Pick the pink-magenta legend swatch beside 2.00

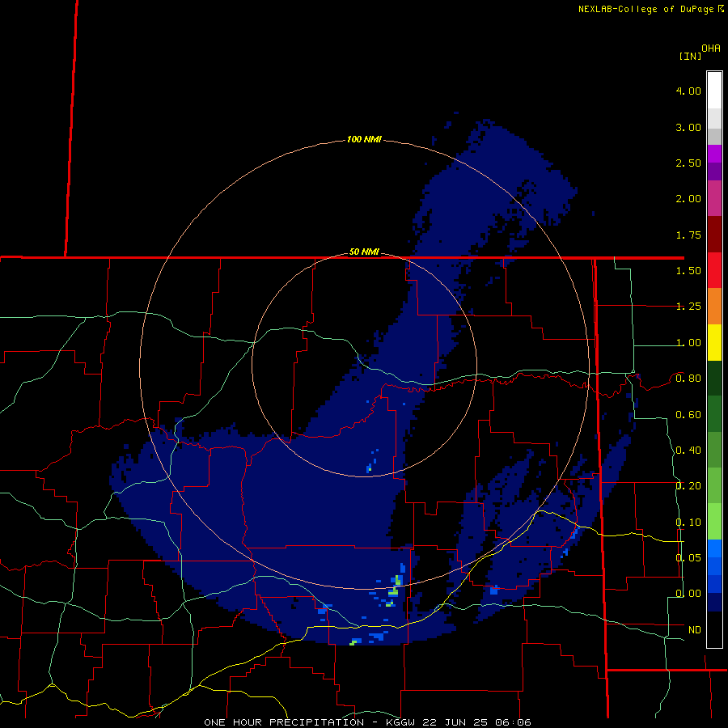pyautogui.click(x=714, y=198)
